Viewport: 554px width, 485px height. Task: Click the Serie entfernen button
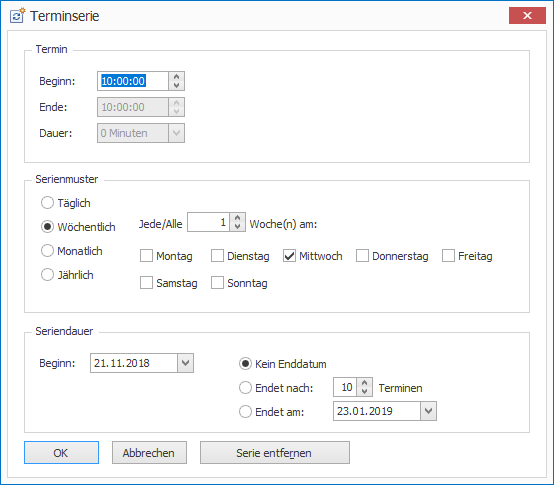tap(275, 453)
